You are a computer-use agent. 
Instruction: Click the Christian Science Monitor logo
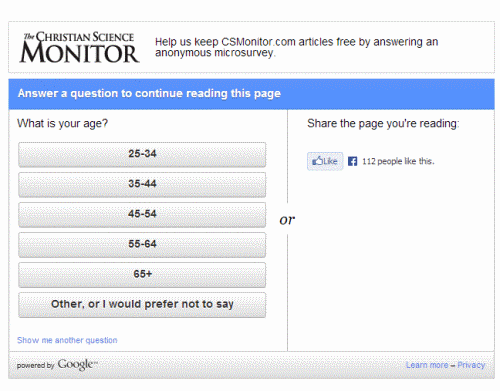tap(79, 47)
